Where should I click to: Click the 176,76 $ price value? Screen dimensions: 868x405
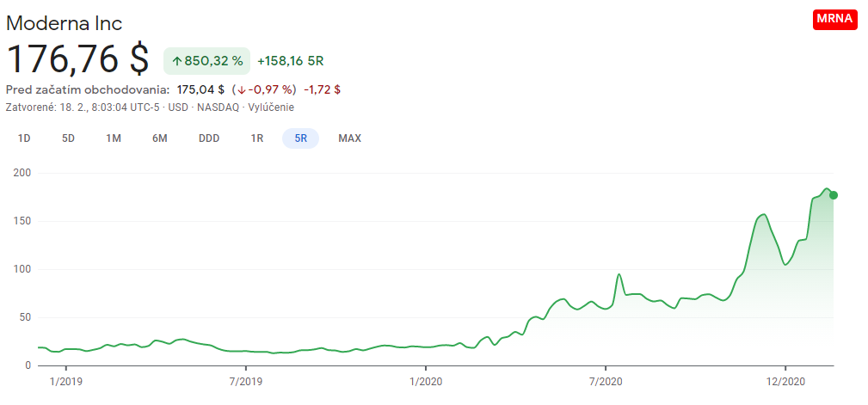tap(78, 58)
